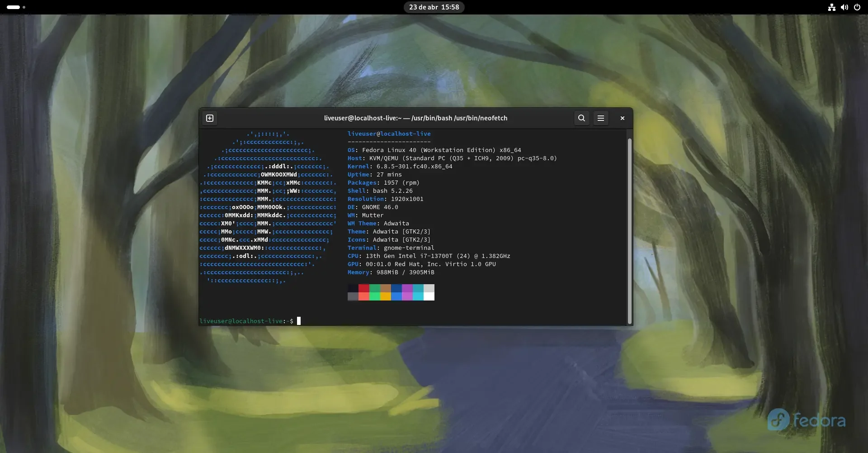Viewport: 868px width, 453px height.
Task: Click the Icons Adwaita [GTK2/3] line
Action: (x=389, y=240)
